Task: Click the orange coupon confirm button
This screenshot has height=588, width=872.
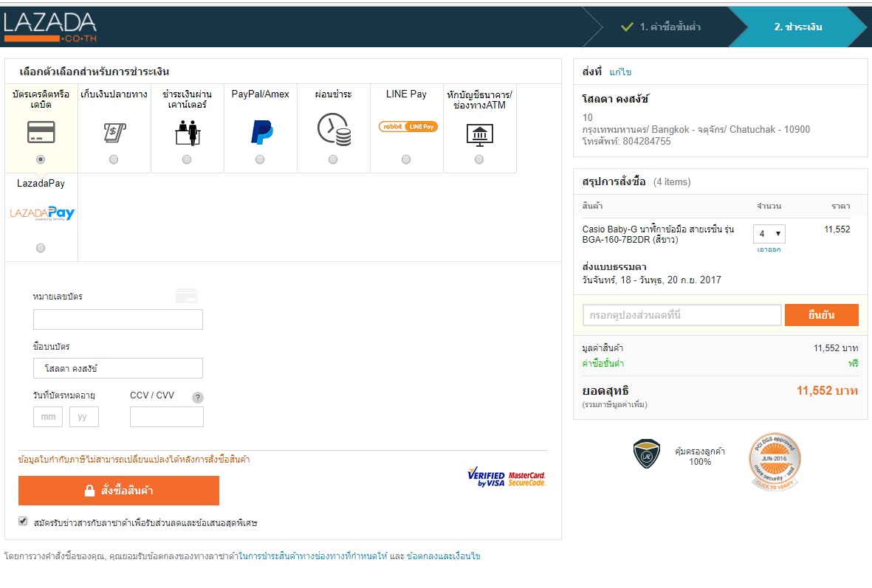Action: click(x=821, y=315)
